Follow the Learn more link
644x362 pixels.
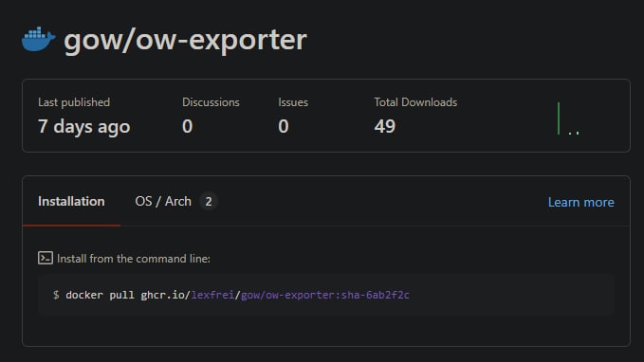coord(581,202)
